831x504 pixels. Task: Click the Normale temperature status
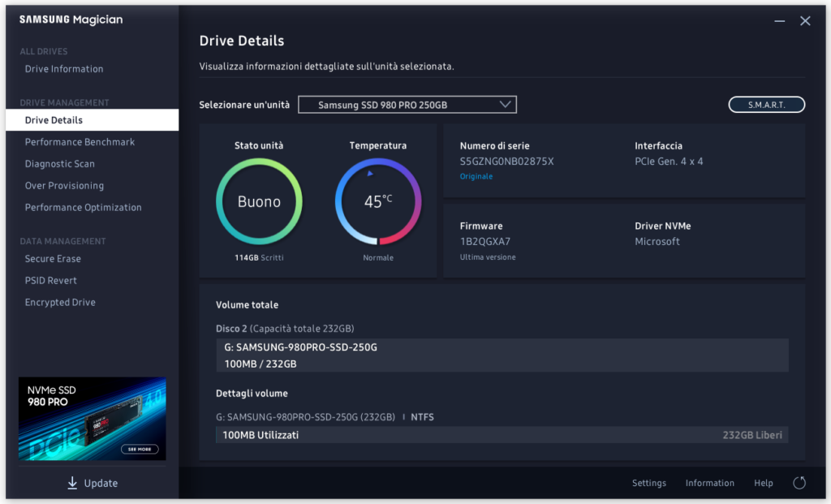(x=378, y=257)
